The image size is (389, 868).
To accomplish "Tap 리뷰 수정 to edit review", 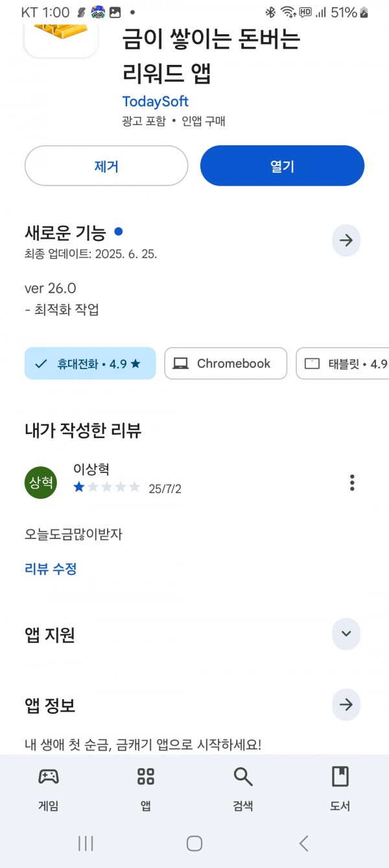I will [51, 569].
